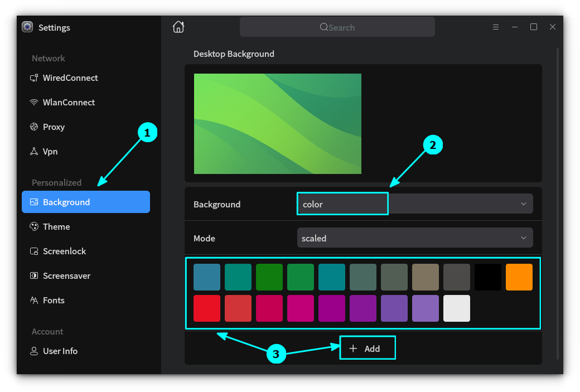The height and width of the screenshot is (392, 580).
Task: Click the User Info person icon
Action: click(33, 351)
